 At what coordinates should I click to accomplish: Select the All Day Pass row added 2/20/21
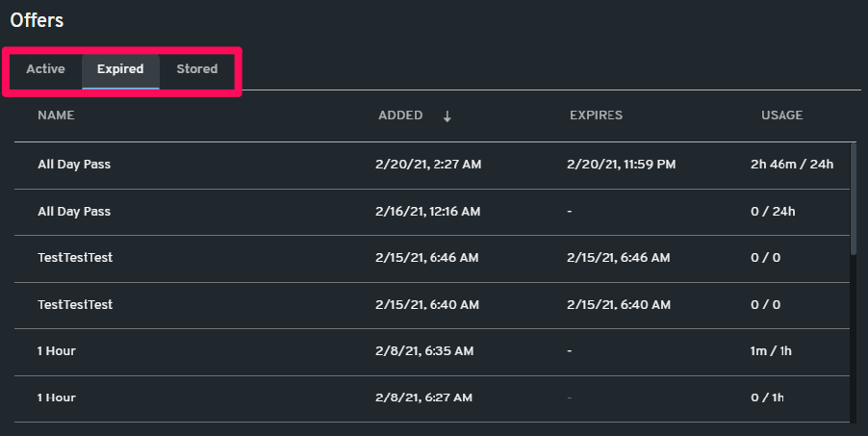(x=432, y=166)
